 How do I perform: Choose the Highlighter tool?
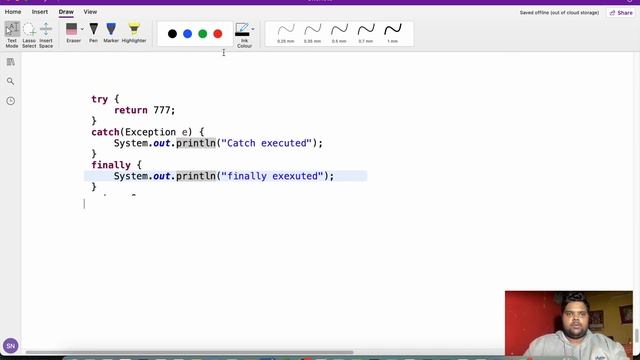(134, 33)
